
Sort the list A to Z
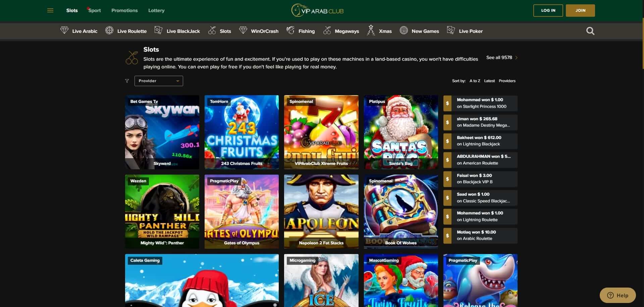(x=475, y=81)
